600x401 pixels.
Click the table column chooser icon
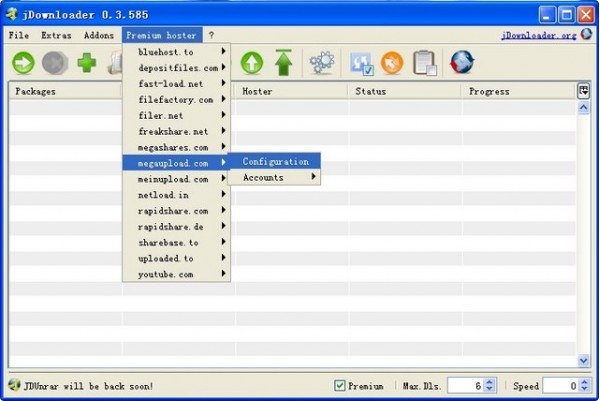click(x=584, y=91)
